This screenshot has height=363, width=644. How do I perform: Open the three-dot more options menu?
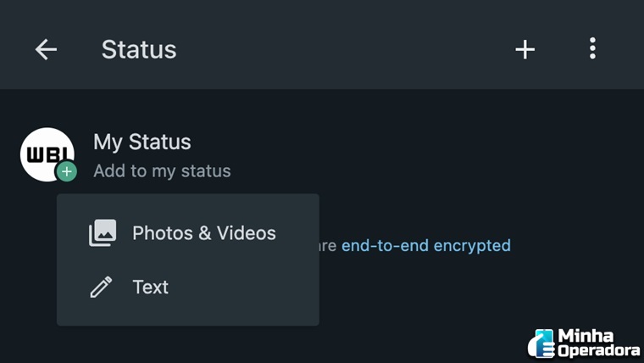(x=592, y=48)
